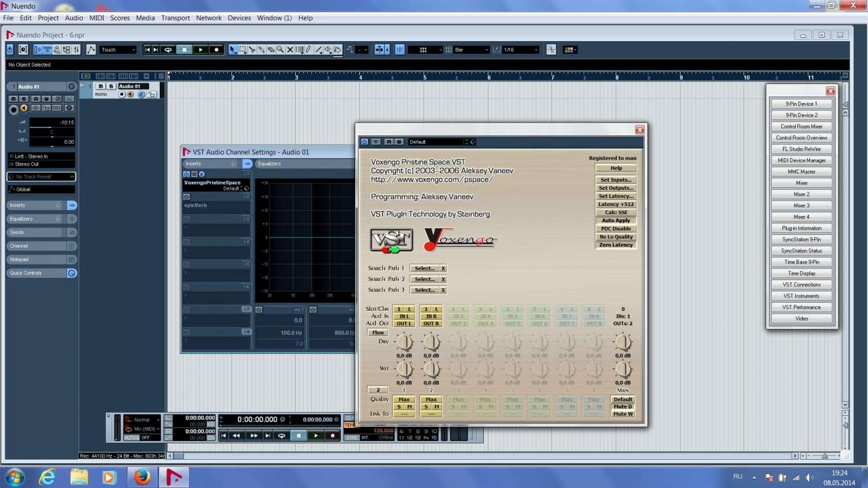Image resolution: width=868 pixels, height=488 pixels.
Task: Open the toolbar color palette selector
Action: click(x=570, y=50)
